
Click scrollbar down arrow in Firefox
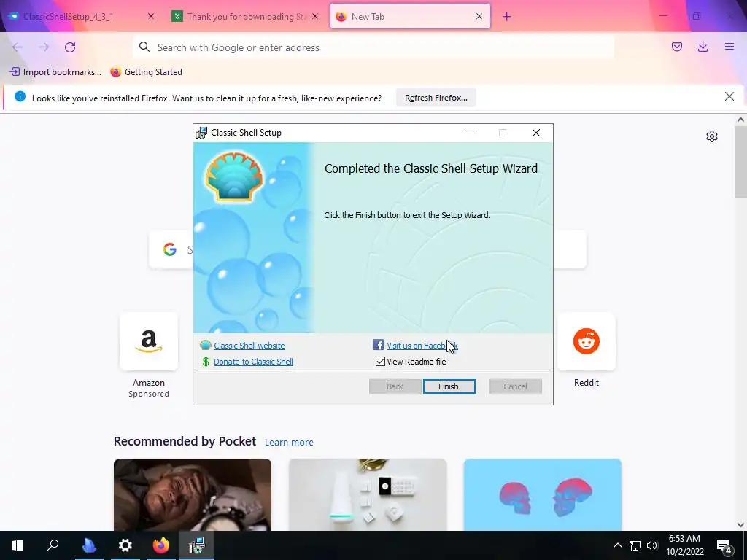tap(740, 525)
